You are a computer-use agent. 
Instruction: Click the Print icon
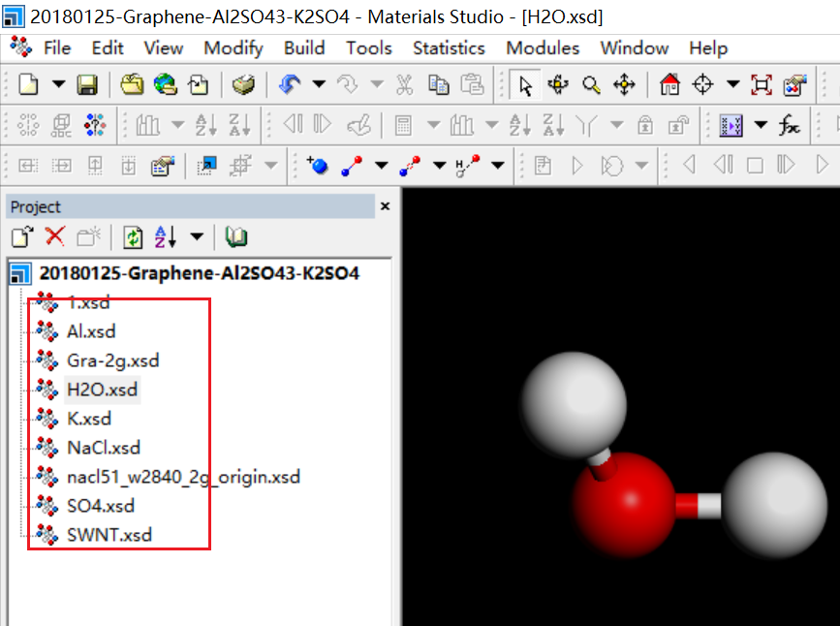(x=243, y=84)
